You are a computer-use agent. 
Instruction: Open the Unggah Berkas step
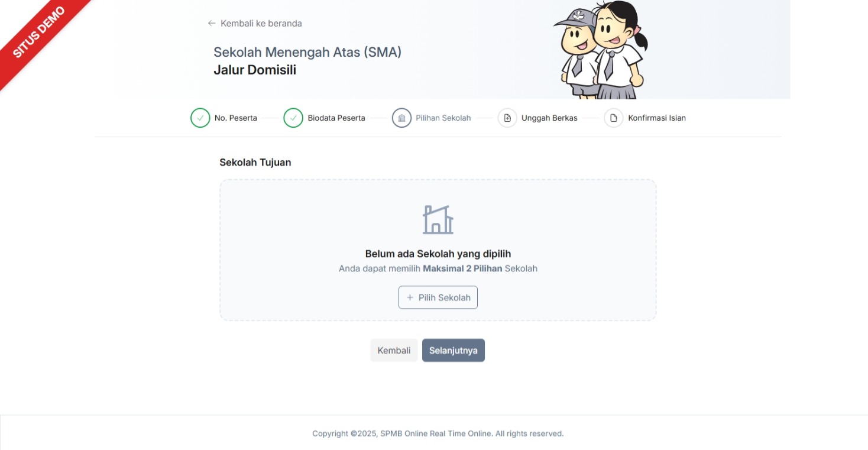[549, 118]
